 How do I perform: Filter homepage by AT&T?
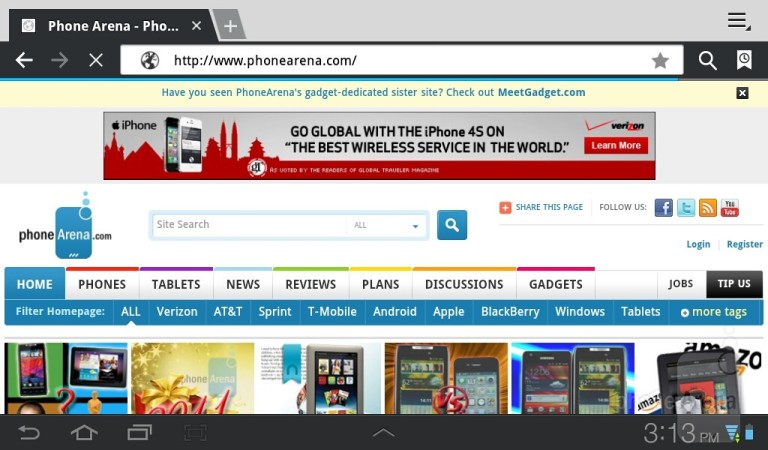click(228, 312)
